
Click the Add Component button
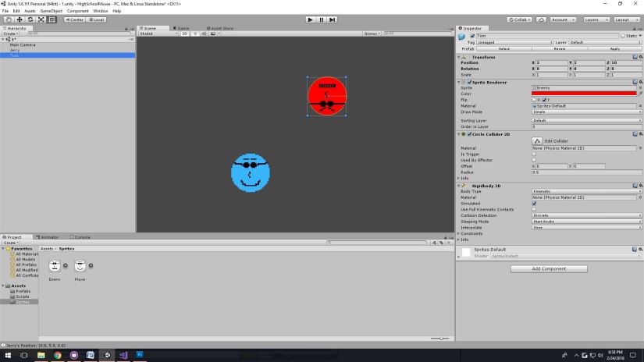pos(549,268)
